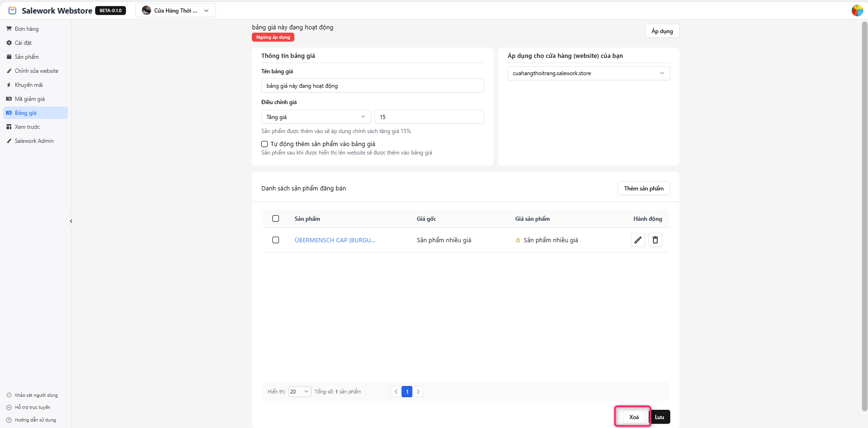868x428 pixels.
Task: Click the Thêm sản phẩm button
Action: point(643,188)
